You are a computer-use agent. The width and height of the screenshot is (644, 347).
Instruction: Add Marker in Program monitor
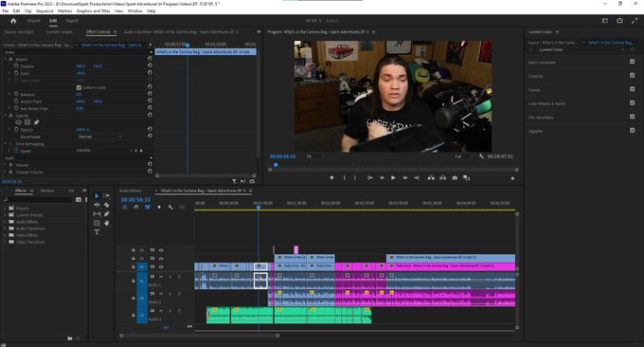pyautogui.click(x=331, y=178)
